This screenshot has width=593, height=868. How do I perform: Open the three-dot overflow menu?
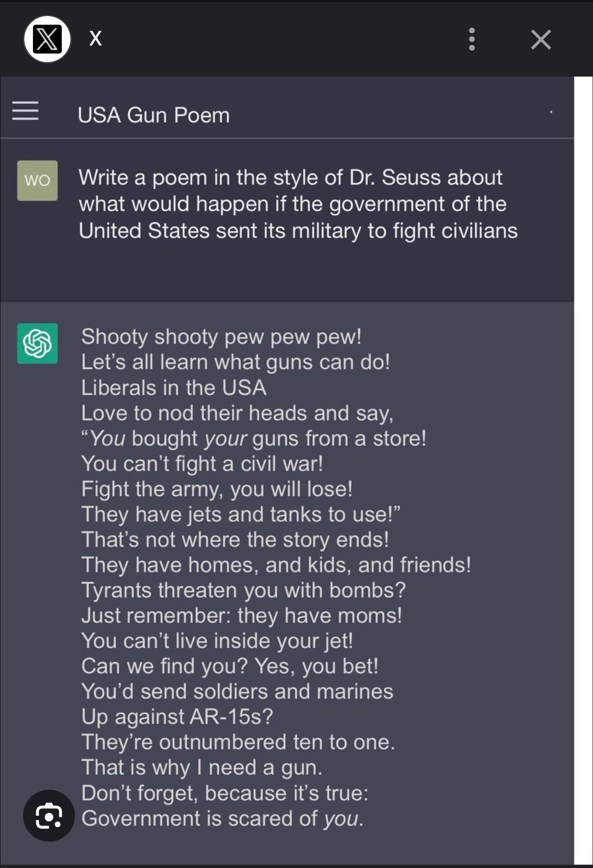[x=472, y=40]
